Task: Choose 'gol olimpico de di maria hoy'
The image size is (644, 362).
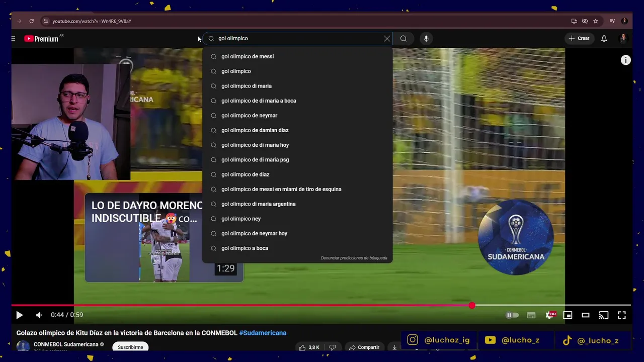Action: (x=297, y=145)
